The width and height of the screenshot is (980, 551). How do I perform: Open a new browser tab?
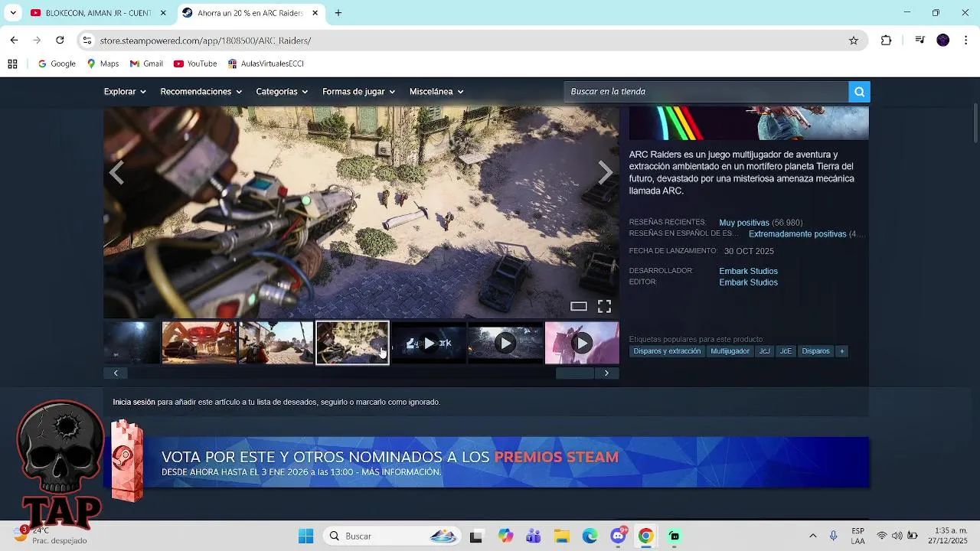338,13
